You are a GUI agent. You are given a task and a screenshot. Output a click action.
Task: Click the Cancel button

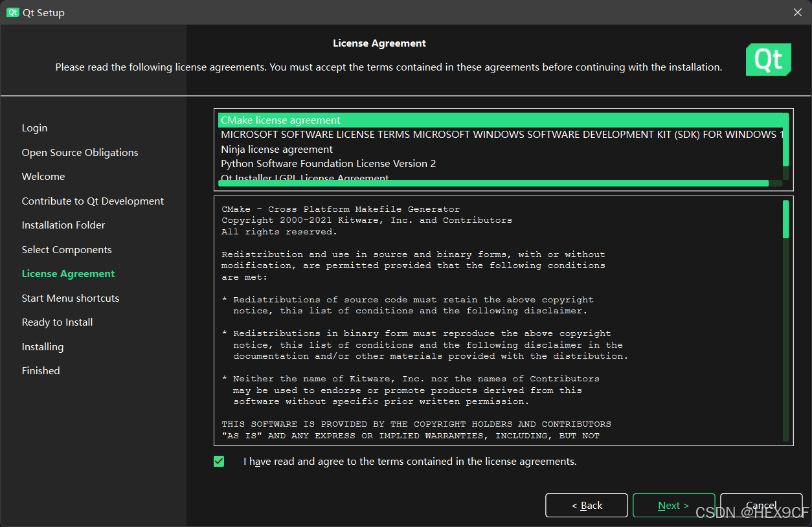point(761,506)
